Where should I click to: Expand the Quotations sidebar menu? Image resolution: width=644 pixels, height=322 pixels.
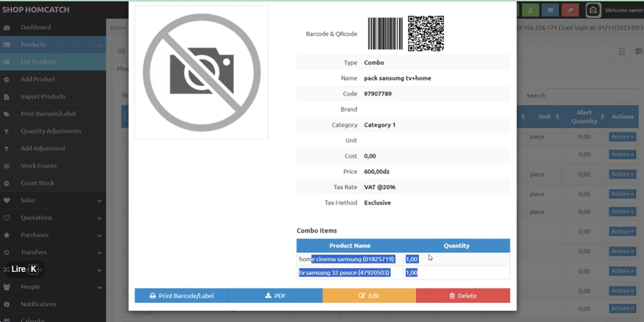point(99,218)
